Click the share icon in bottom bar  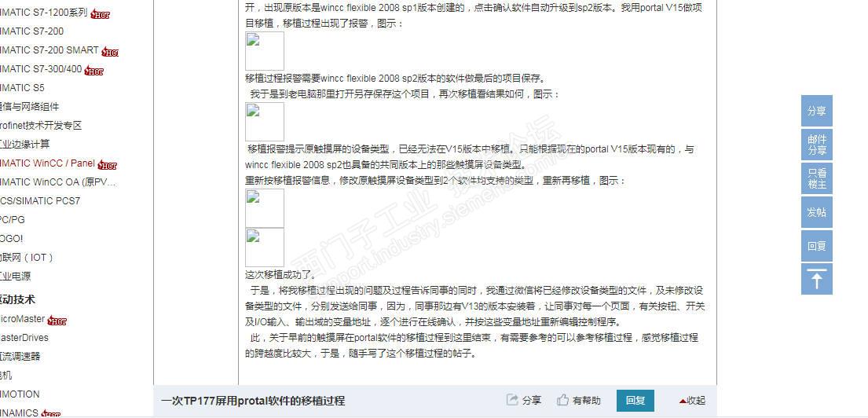click(512, 400)
